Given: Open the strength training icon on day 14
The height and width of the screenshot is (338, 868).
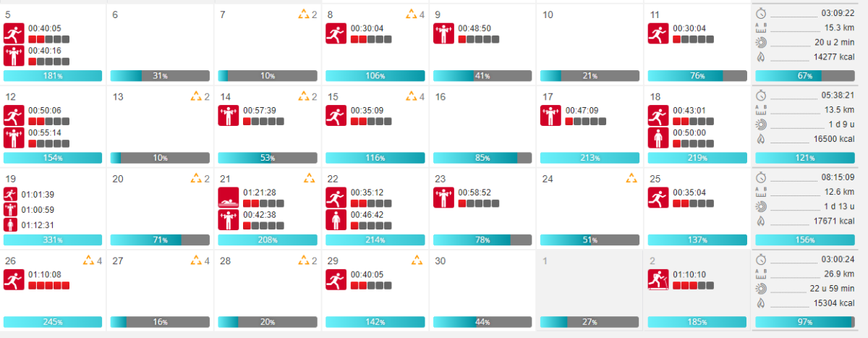Looking at the screenshot, I should 229,116.
